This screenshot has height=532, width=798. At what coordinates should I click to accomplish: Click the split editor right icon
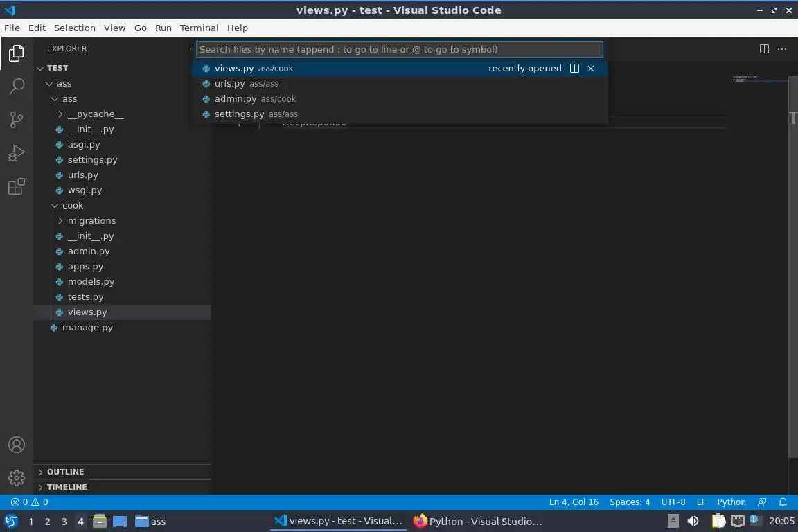(x=764, y=49)
